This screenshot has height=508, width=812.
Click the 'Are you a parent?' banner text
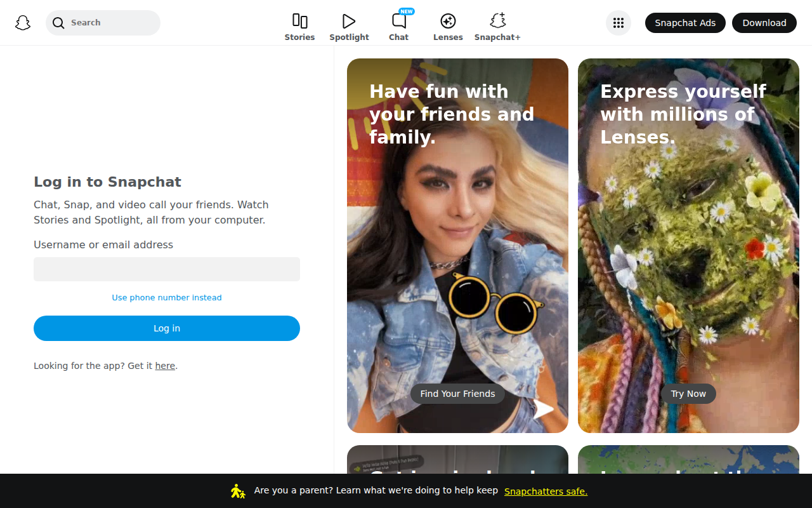pos(376,491)
